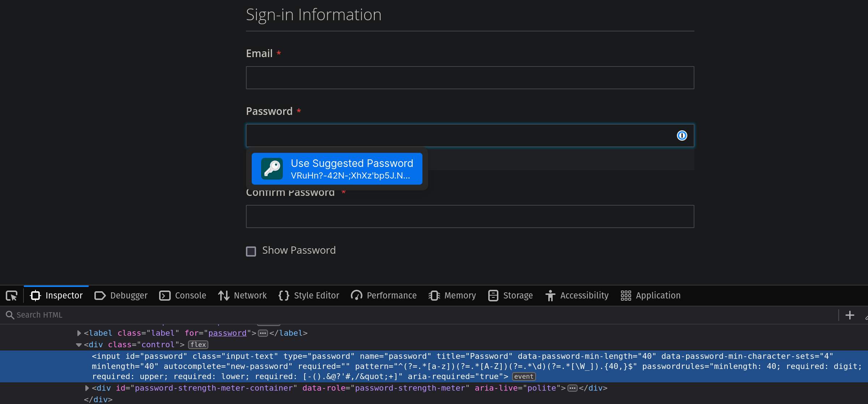Click the plus icon to create node
Screen dimensions: 868x404
tap(850, 315)
